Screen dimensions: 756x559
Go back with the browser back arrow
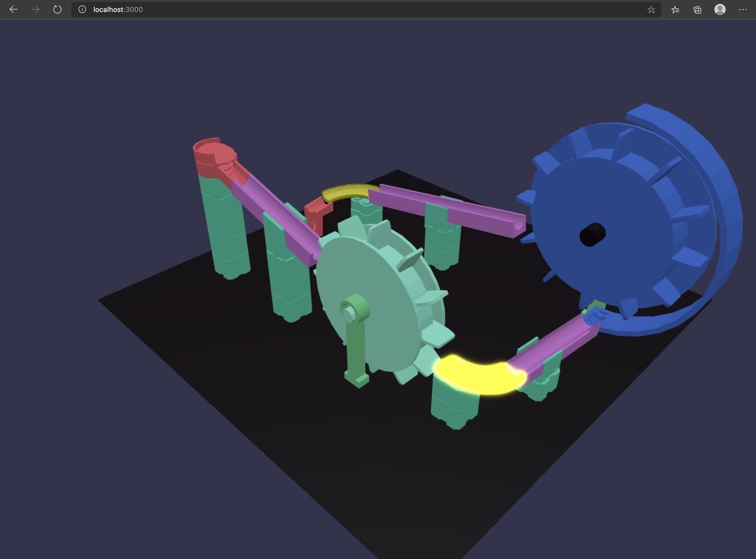coord(13,9)
